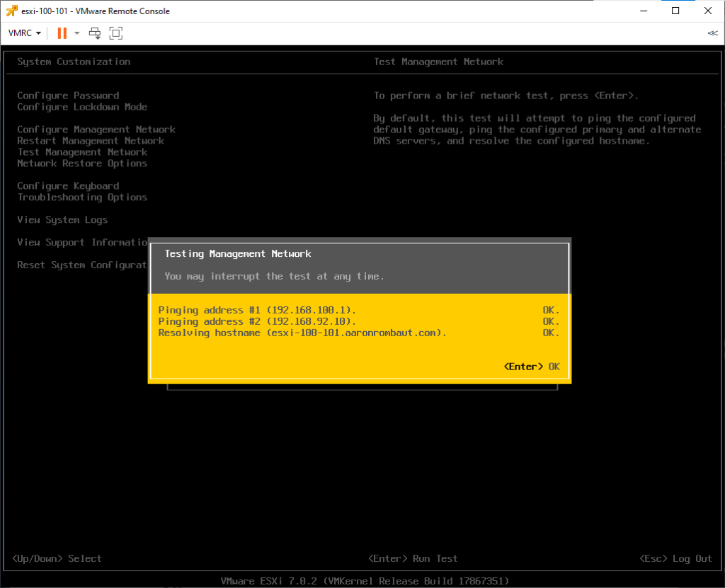Enter full screen mode from the toolbar
Screen dimensions: 725x588
[116, 33]
